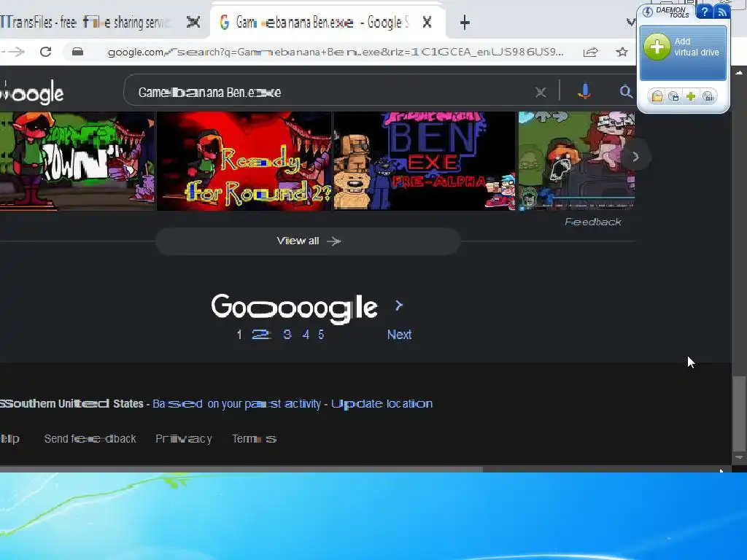Click the Next results link
The height and width of the screenshot is (560, 747).
pyautogui.click(x=399, y=335)
